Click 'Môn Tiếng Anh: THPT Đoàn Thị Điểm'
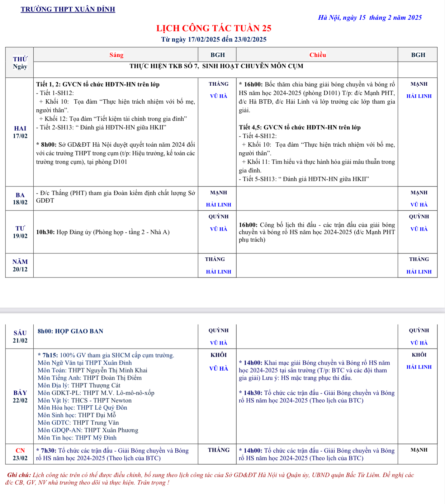The width and height of the screenshot is (445, 504). click(x=90, y=378)
